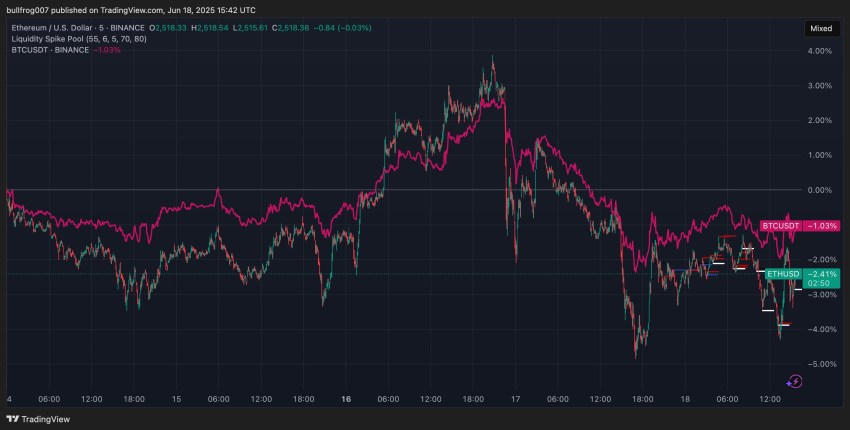The height and width of the screenshot is (430, 850).
Task: Click the 15 date on time axis
Action: point(177,398)
